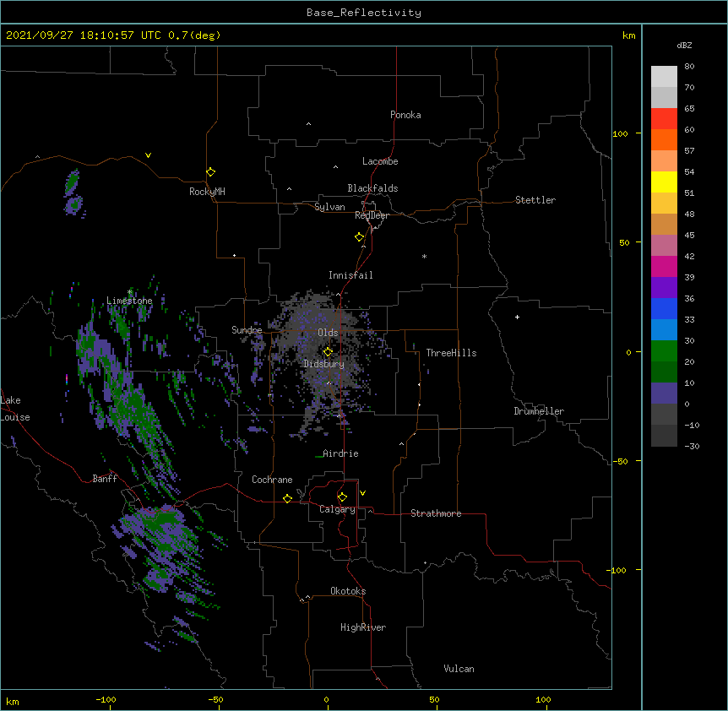
Task: Pick the dark orange 57-60 dBZ legend band
Action: point(664,139)
